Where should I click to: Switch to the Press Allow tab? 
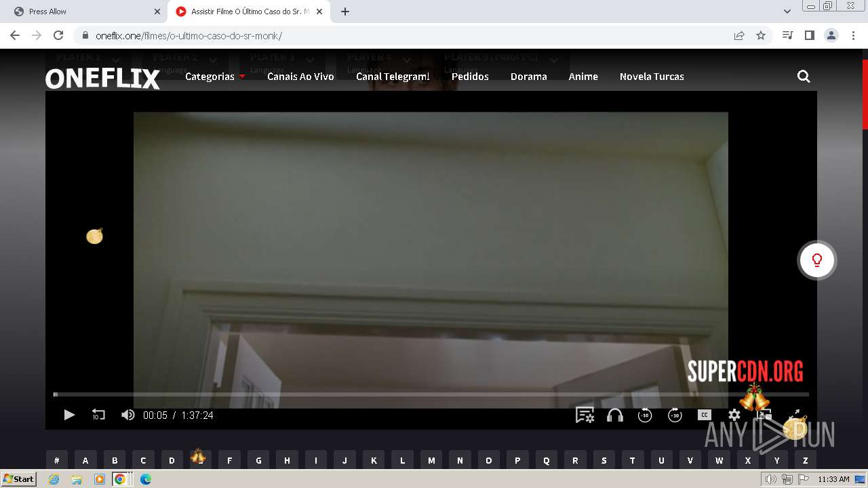pyautogui.click(x=85, y=12)
